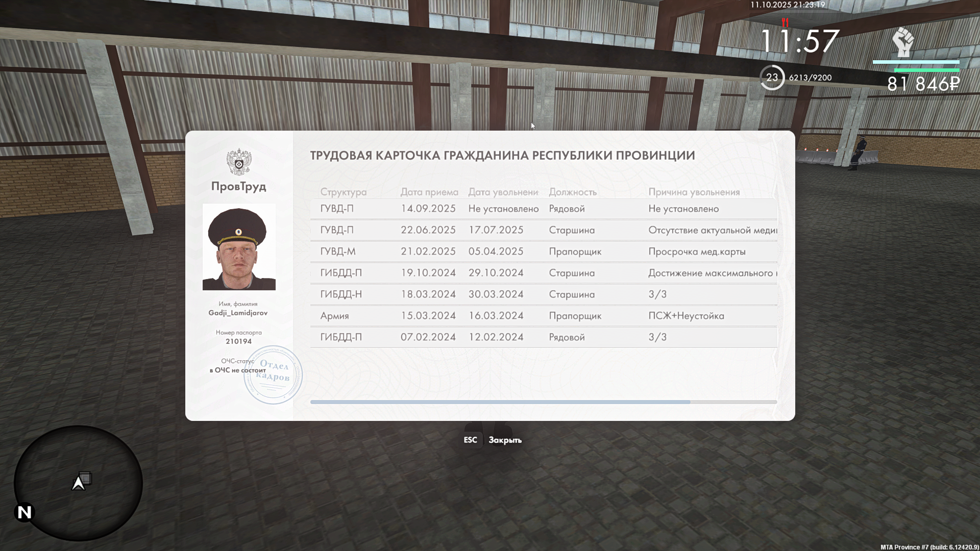The width and height of the screenshot is (980, 551).
Task: Click the Причина увольнения column header
Action: pos(694,192)
